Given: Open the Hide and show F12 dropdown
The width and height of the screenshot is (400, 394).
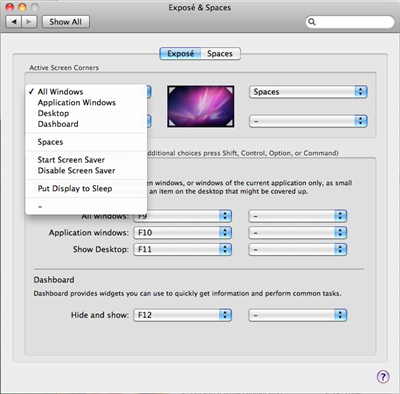Looking at the screenshot, I should [x=182, y=315].
